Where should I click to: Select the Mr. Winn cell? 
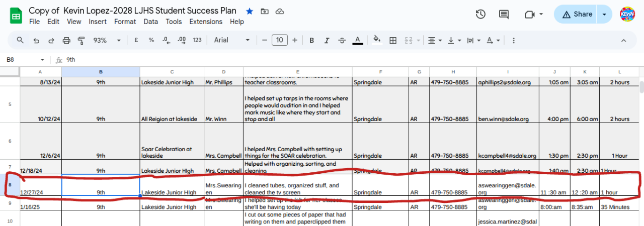coord(223,104)
